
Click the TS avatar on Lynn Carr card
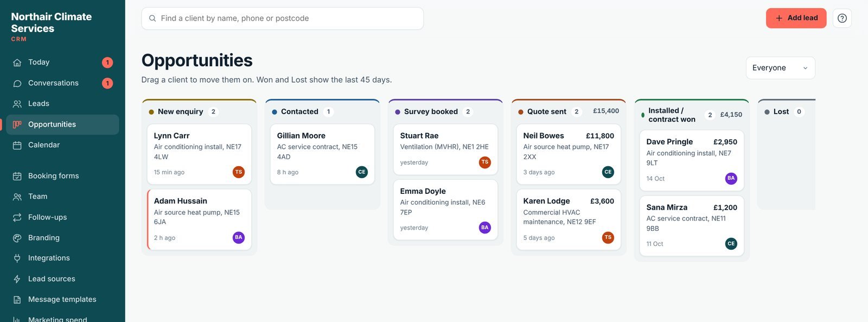click(239, 172)
